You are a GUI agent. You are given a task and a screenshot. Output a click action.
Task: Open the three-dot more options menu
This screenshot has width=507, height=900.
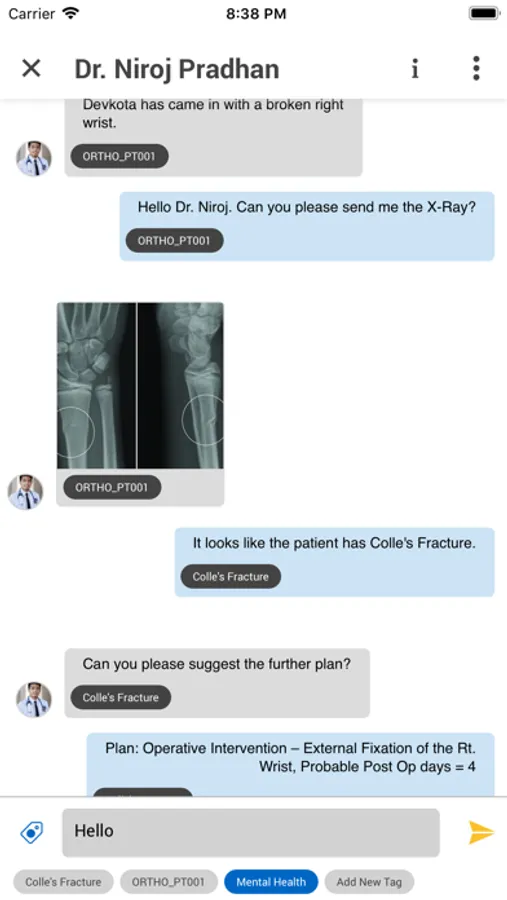coord(476,69)
